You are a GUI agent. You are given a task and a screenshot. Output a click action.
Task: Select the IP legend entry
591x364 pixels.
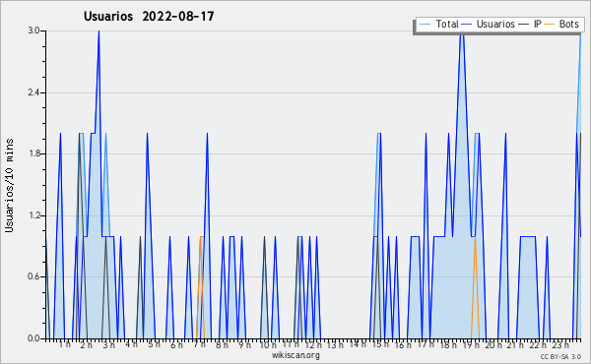pyautogui.click(x=530, y=24)
